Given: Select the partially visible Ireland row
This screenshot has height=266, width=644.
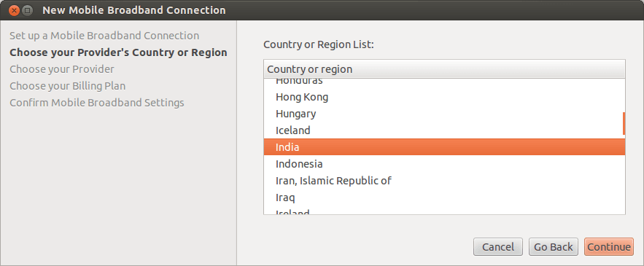Looking at the screenshot, I should coord(444,211).
